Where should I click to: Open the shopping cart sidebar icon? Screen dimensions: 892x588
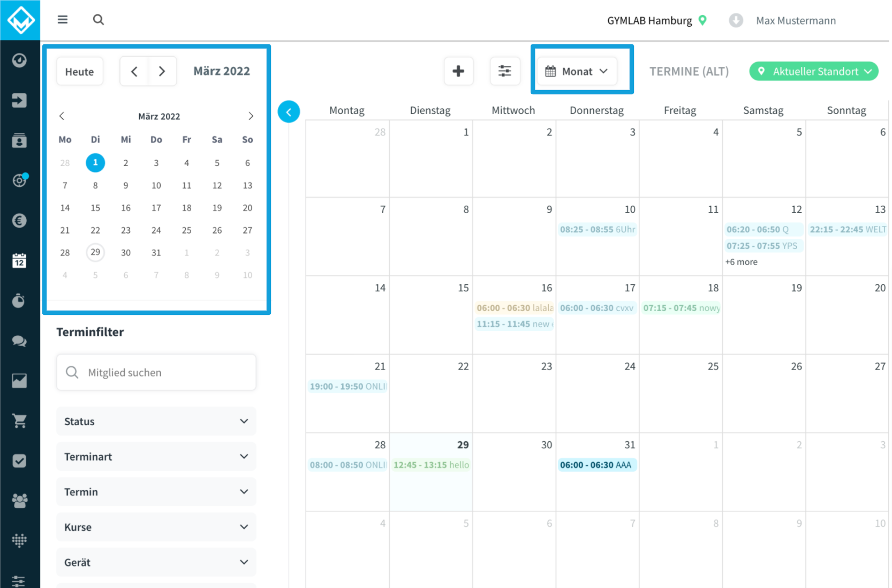(x=19, y=421)
